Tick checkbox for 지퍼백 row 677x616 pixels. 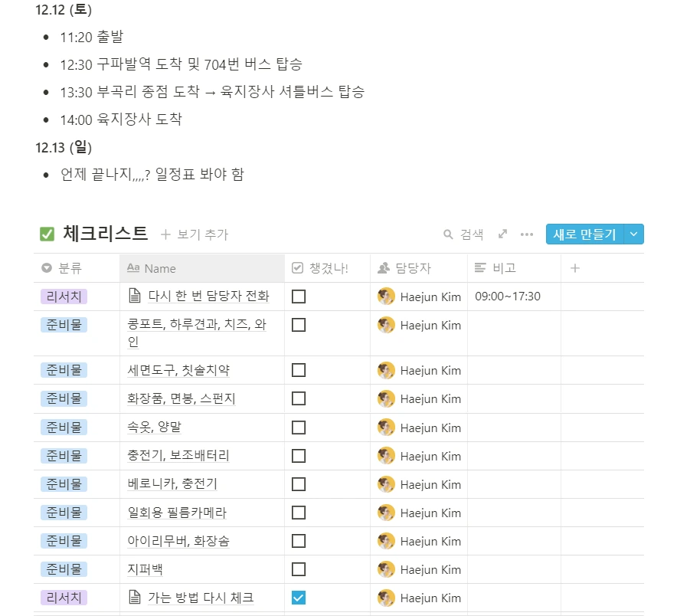[299, 569]
